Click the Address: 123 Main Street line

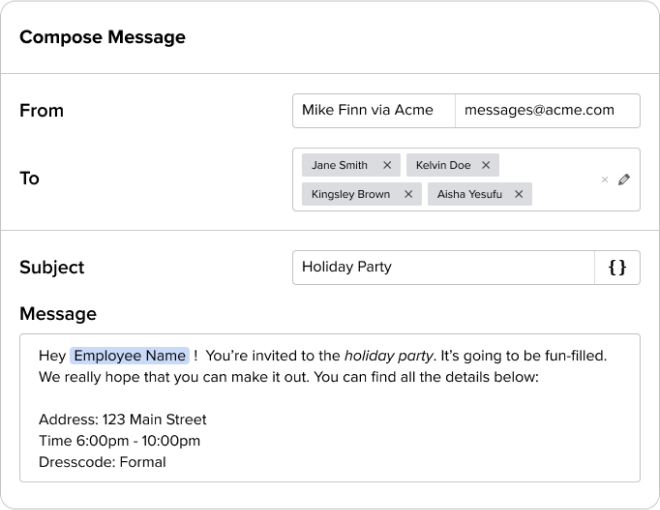click(x=122, y=419)
